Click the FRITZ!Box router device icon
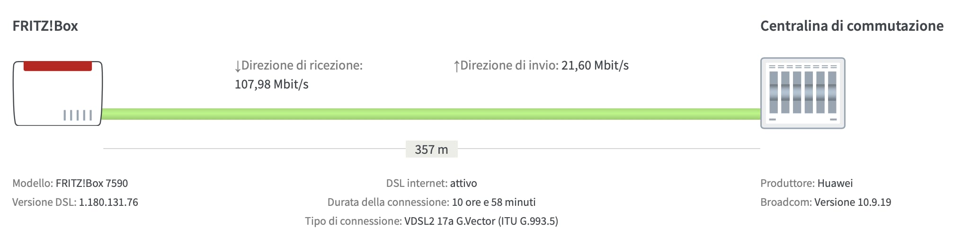This screenshot has width=980, height=247. click(57, 94)
